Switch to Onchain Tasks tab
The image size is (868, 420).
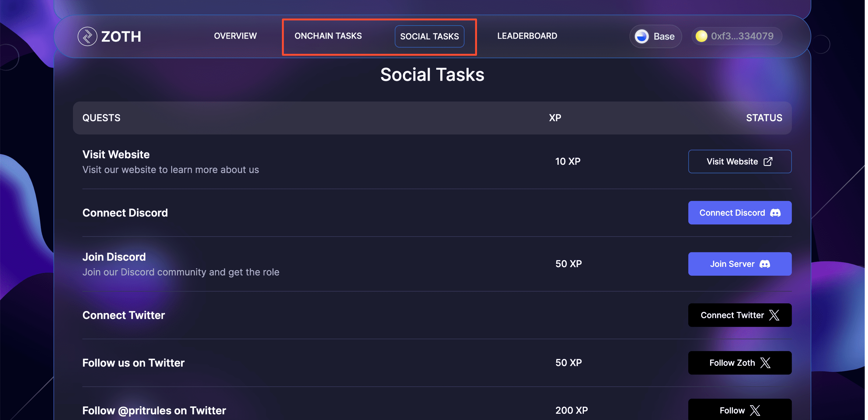[328, 36]
